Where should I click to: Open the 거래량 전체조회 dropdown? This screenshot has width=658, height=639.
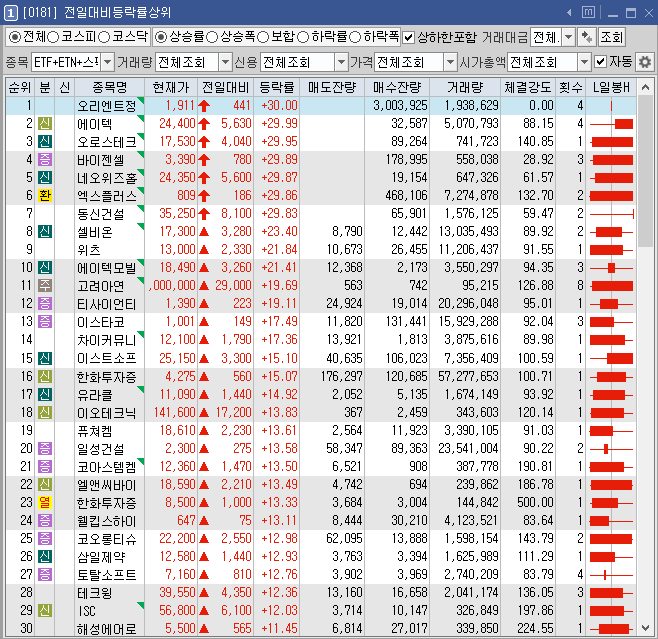(225, 62)
